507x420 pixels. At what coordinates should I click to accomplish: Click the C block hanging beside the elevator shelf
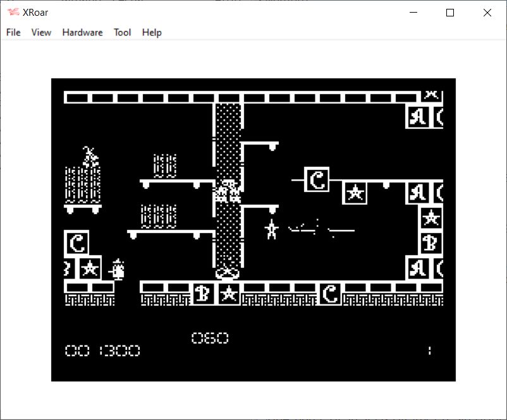click(x=317, y=180)
